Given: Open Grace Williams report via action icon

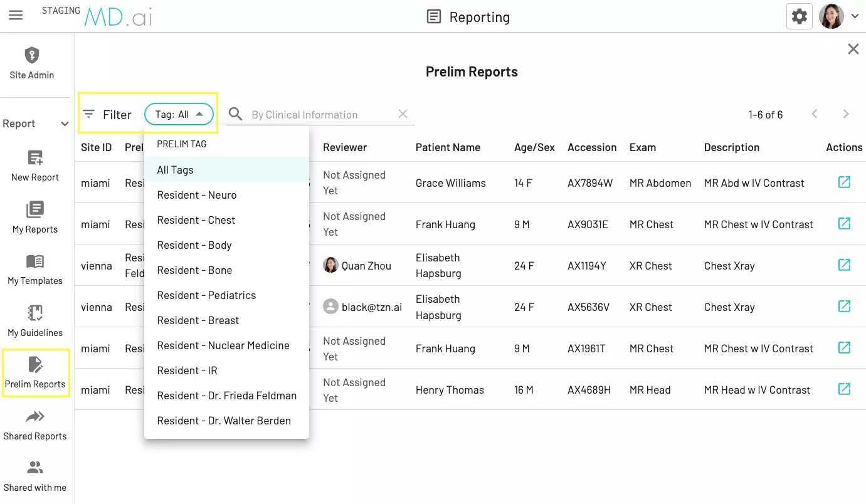Looking at the screenshot, I should point(844,182).
